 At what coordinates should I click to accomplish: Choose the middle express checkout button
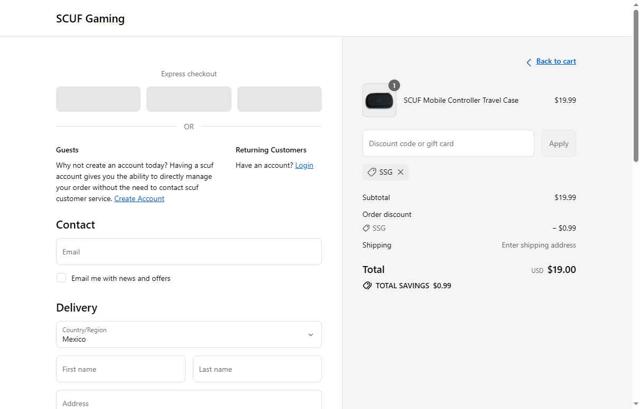click(189, 99)
